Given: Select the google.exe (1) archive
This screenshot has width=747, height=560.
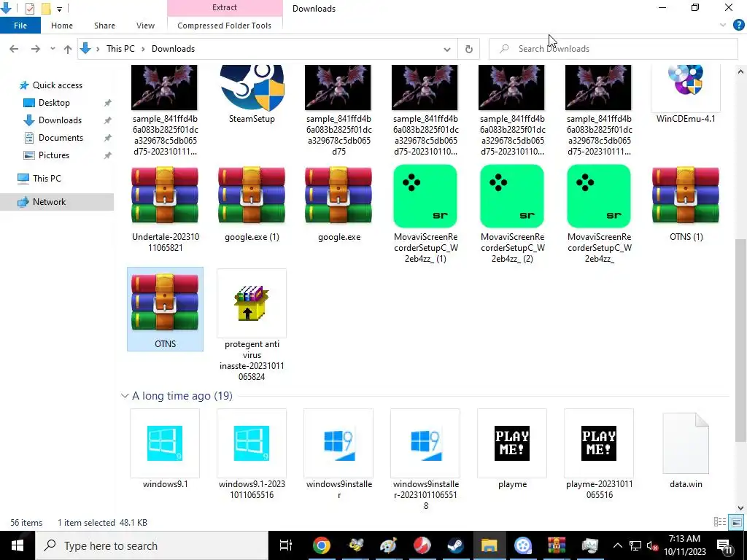Looking at the screenshot, I should (252, 195).
